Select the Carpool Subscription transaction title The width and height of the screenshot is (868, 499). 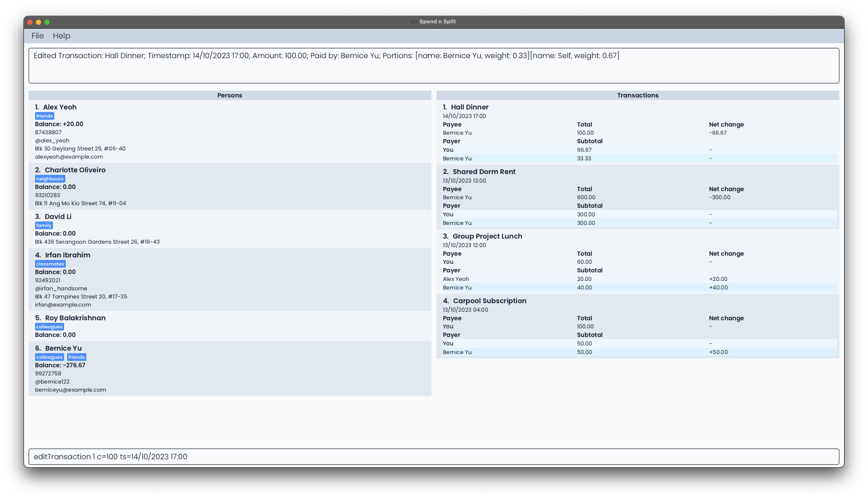490,301
